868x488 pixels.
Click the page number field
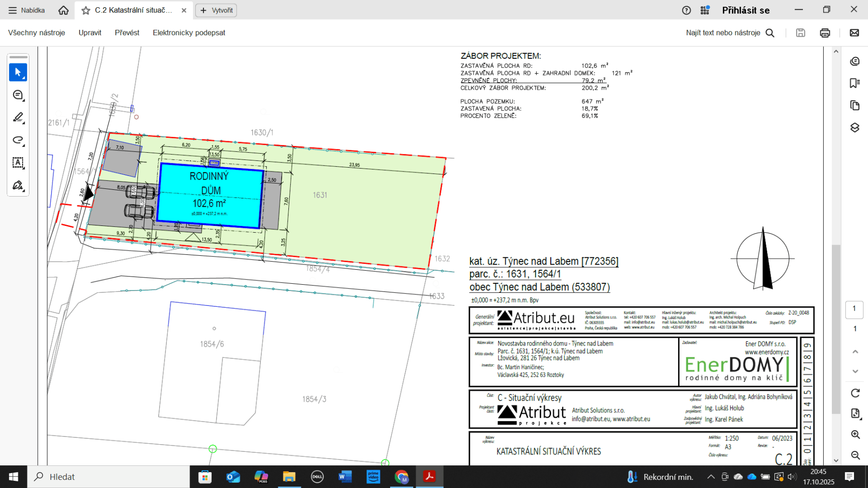854,310
